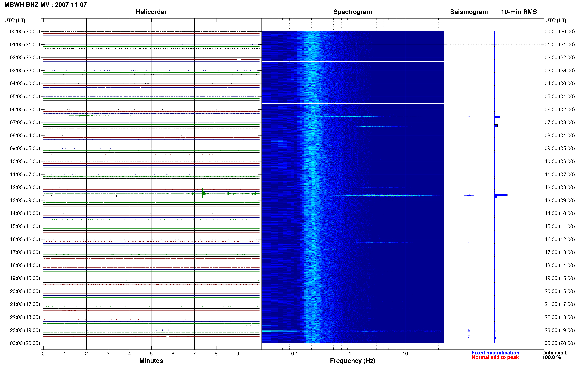Select right axis label '23:00 (19:00)'

(x=560, y=330)
